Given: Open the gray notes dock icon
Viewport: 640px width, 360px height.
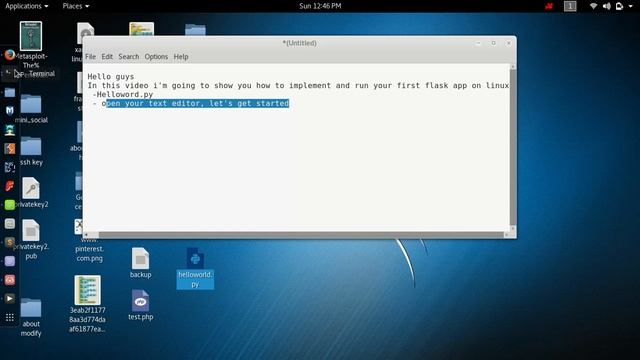Looking at the screenshot, I should [10, 224].
